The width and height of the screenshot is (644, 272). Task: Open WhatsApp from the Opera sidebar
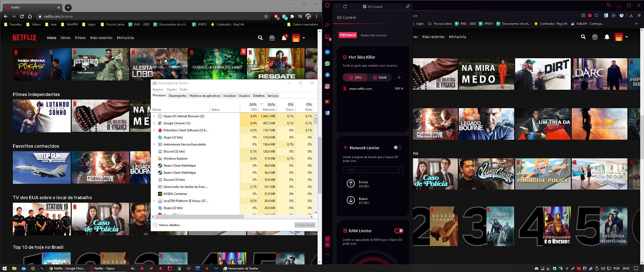[x=327, y=64]
